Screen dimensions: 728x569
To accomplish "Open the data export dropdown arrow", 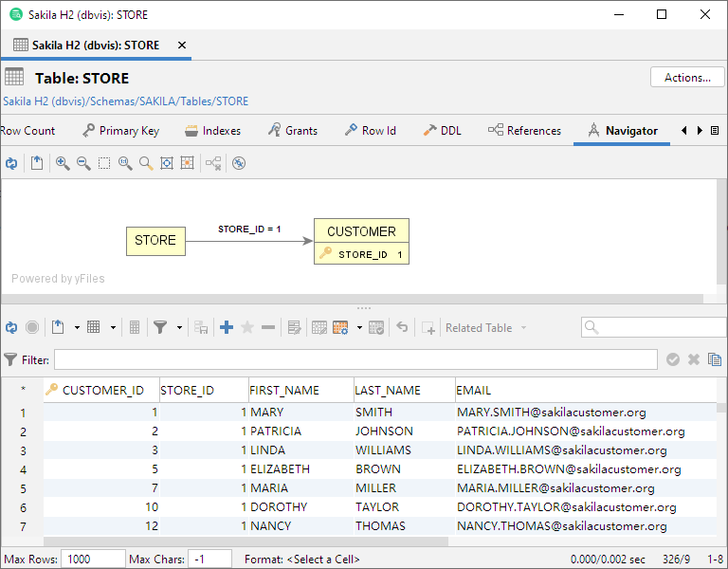I will (77, 327).
